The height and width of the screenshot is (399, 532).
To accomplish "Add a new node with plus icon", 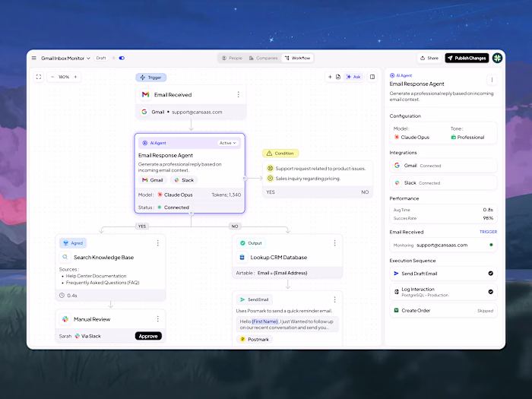I will click(x=330, y=77).
